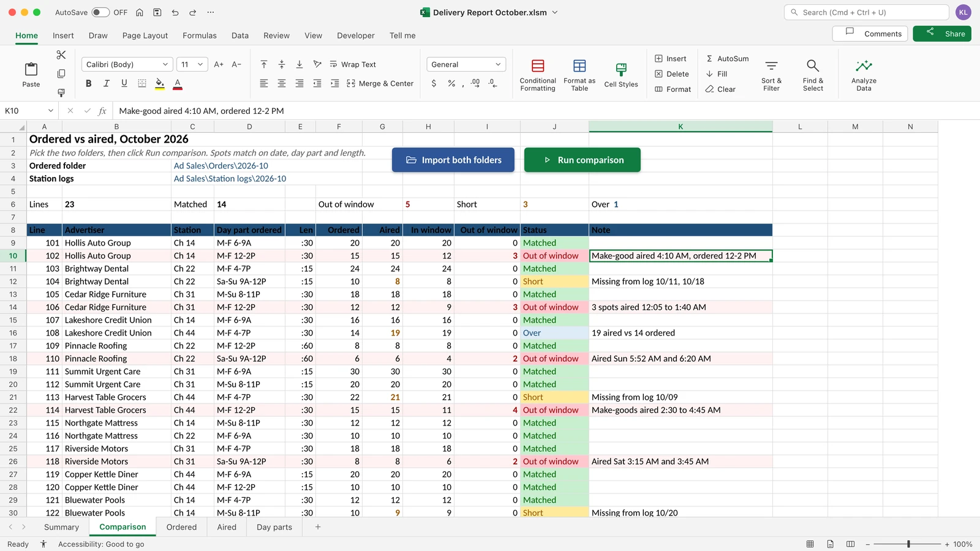Apply Underline formatting
This screenshot has width=980, height=551.
124,83
